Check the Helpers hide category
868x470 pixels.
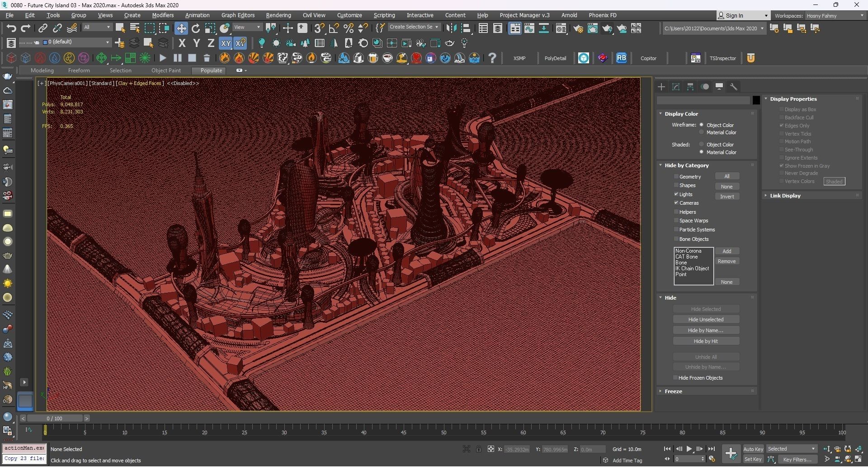point(676,212)
